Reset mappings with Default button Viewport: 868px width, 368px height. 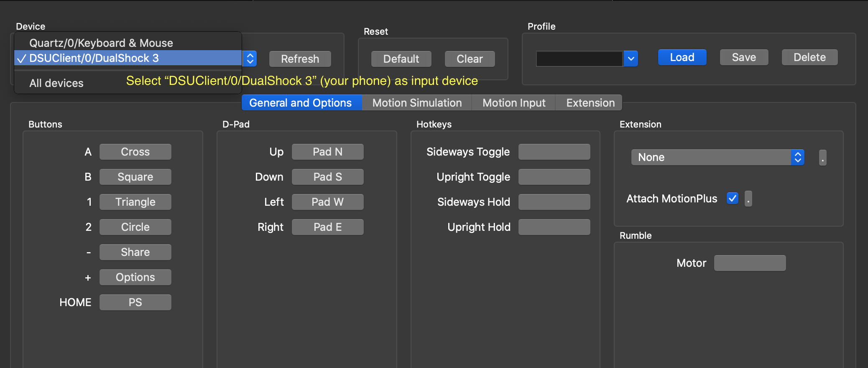click(401, 59)
